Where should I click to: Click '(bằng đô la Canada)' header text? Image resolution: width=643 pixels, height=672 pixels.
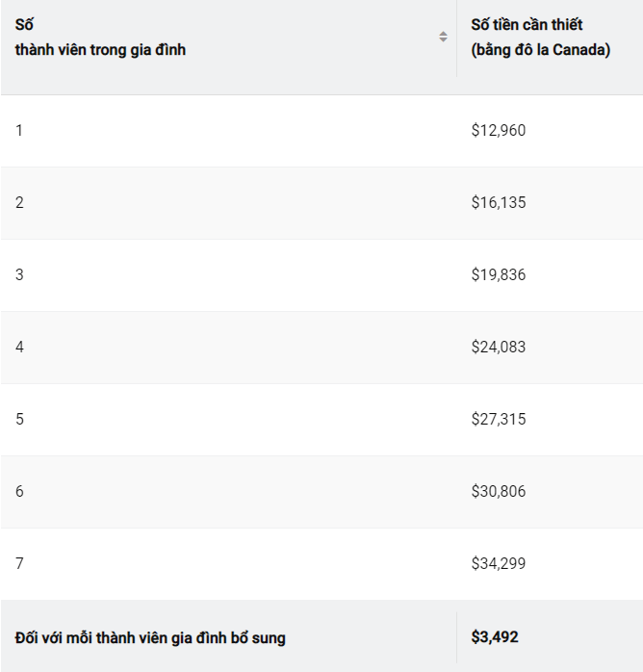tap(541, 50)
